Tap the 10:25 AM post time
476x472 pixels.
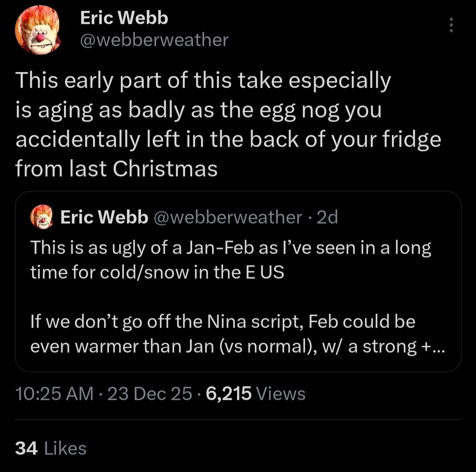click(54, 394)
